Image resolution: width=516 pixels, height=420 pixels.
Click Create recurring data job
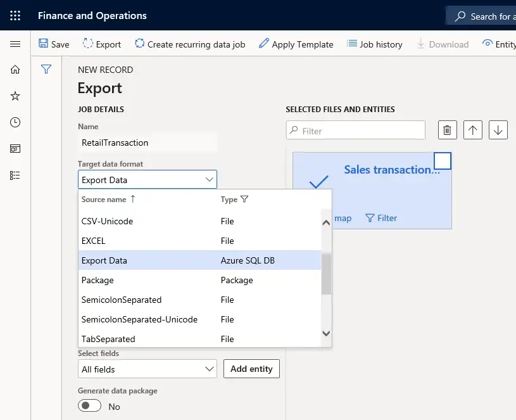190,44
